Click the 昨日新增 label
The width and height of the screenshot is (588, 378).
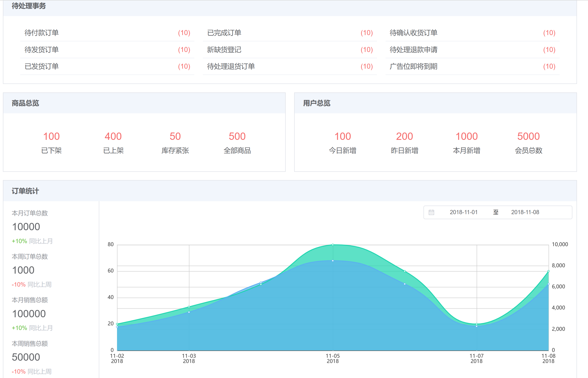tap(405, 150)
